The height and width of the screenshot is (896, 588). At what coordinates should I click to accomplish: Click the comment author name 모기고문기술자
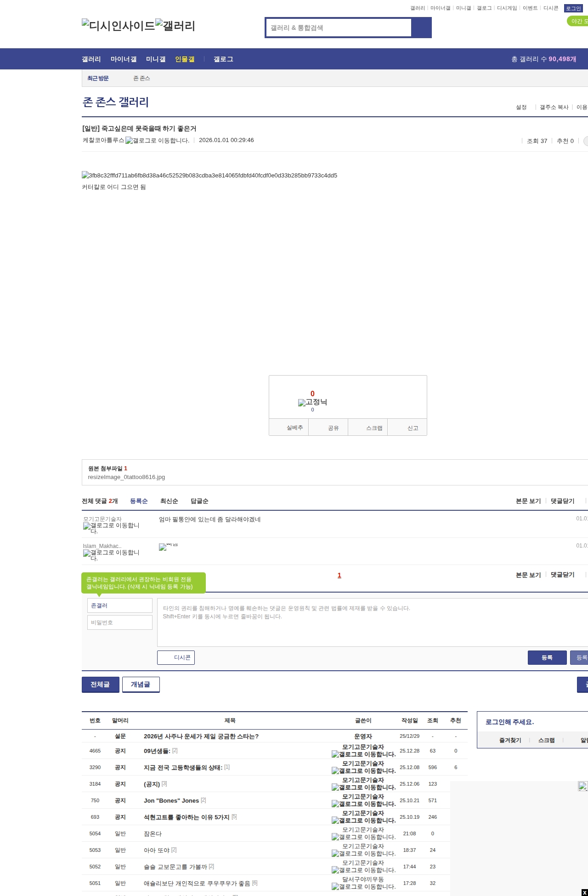pos(102,519)
